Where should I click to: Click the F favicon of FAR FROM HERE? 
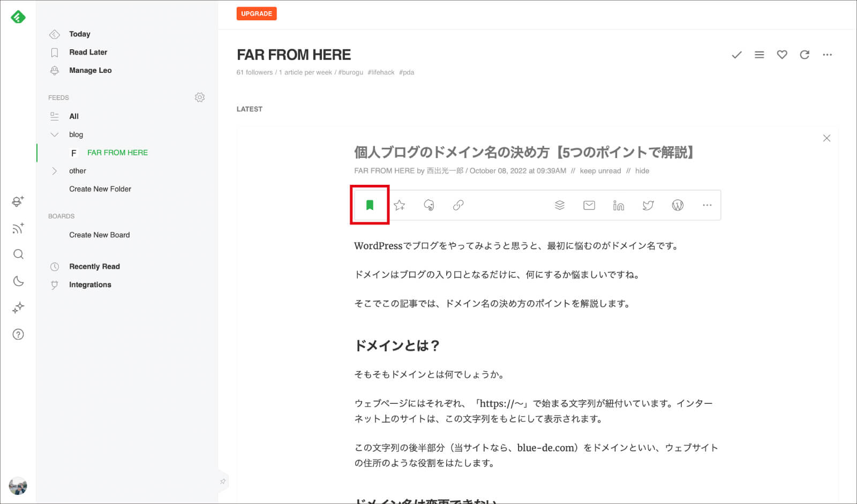(x=74, y=153)
